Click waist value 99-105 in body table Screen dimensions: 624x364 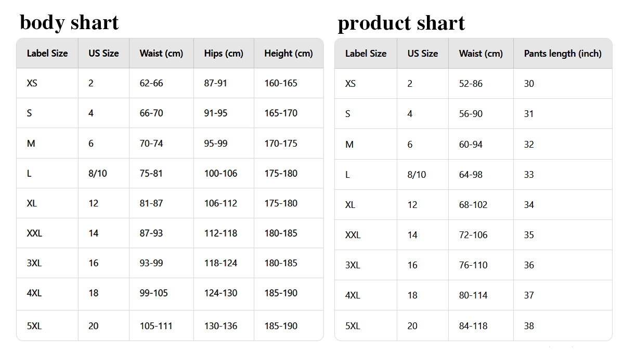pos(154,293)
